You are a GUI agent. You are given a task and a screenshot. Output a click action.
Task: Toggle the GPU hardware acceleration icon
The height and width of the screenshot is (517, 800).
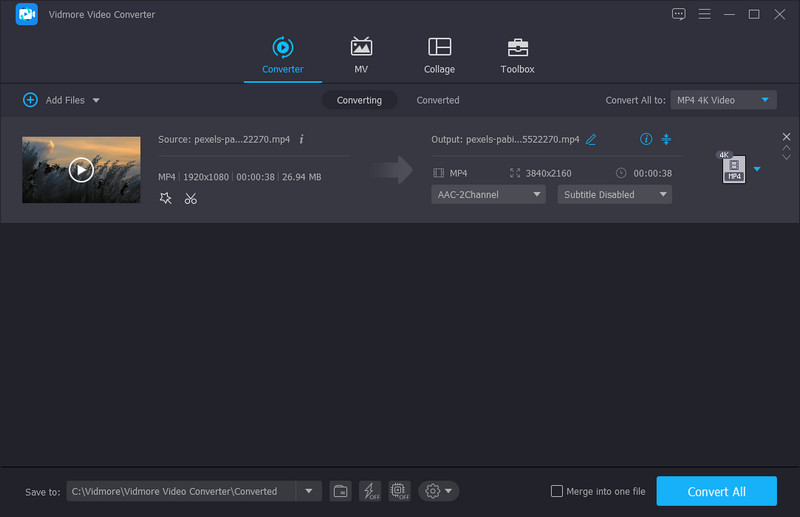(399, 491)
